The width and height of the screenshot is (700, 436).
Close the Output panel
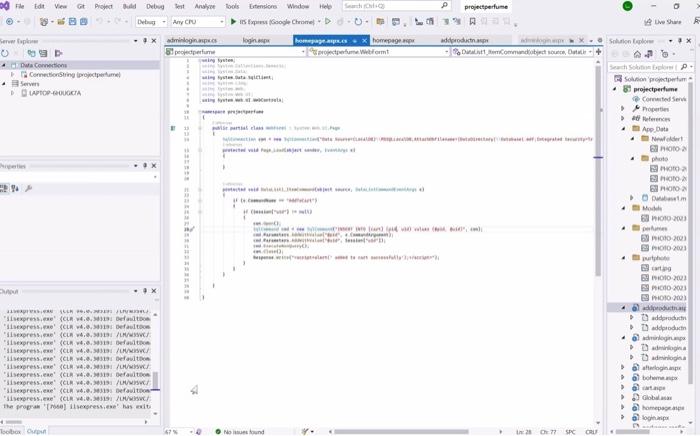click(x=154, y=291)
